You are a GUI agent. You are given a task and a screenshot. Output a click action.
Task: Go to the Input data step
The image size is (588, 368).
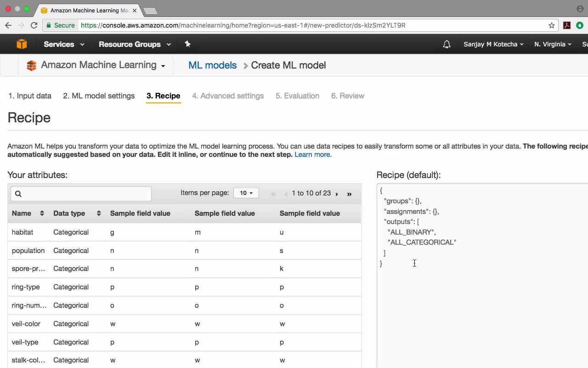click(30, 96)
